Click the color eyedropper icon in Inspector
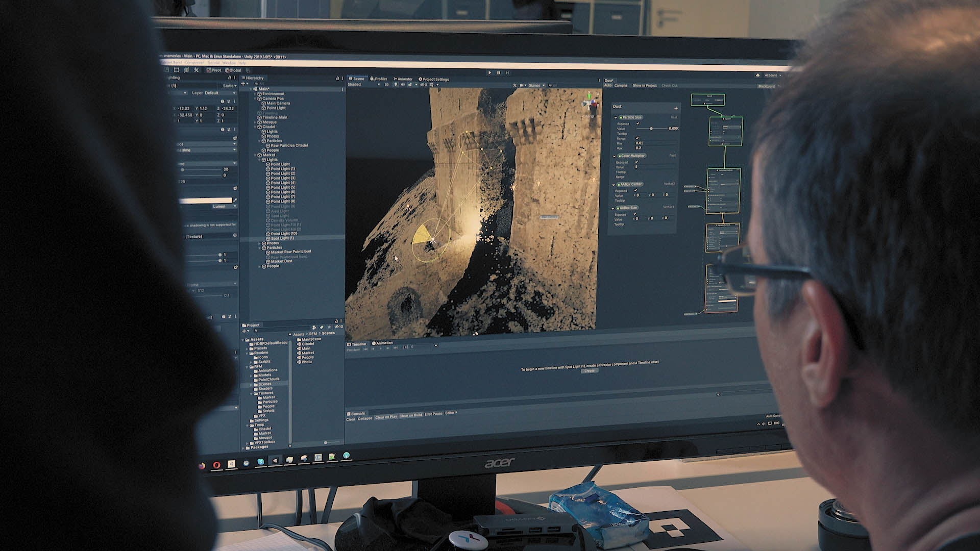 235,201
